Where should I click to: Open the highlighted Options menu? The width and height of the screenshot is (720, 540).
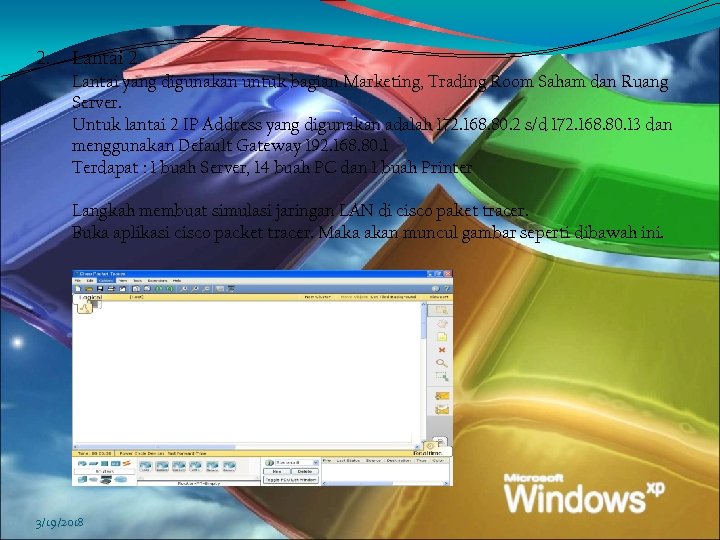tap(106, 280)
